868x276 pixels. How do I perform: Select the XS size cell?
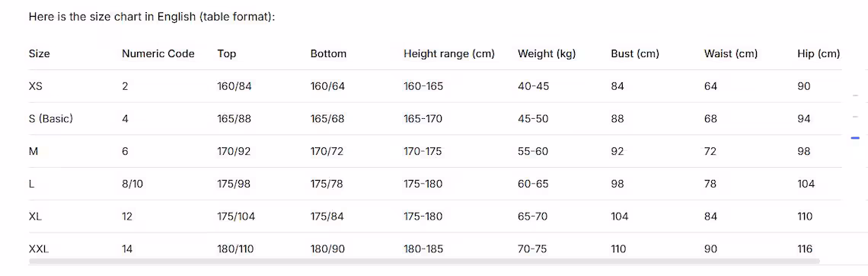[x=35, y=86]
